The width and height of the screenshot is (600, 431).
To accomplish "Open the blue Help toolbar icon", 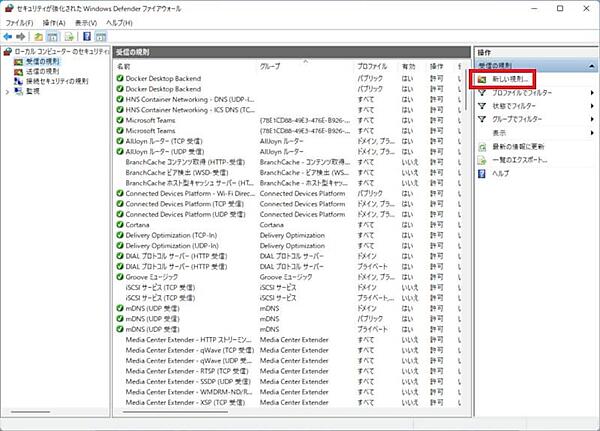I will coord(87,37).
